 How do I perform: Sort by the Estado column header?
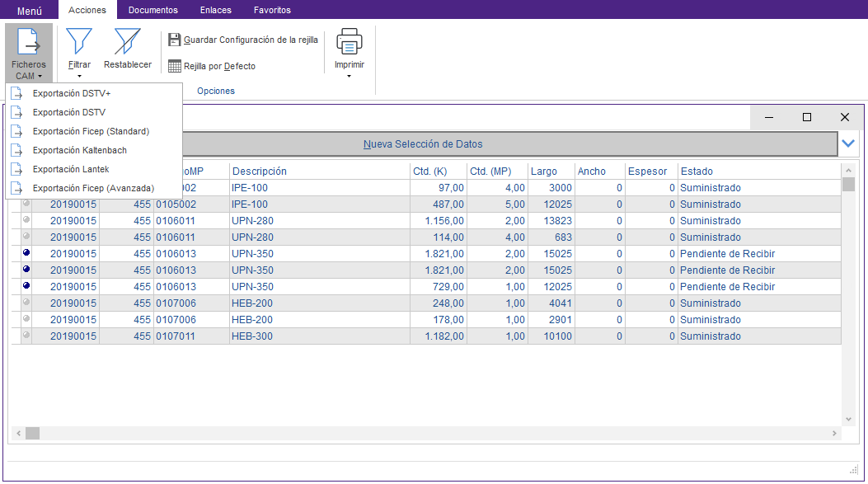[697, 172]
